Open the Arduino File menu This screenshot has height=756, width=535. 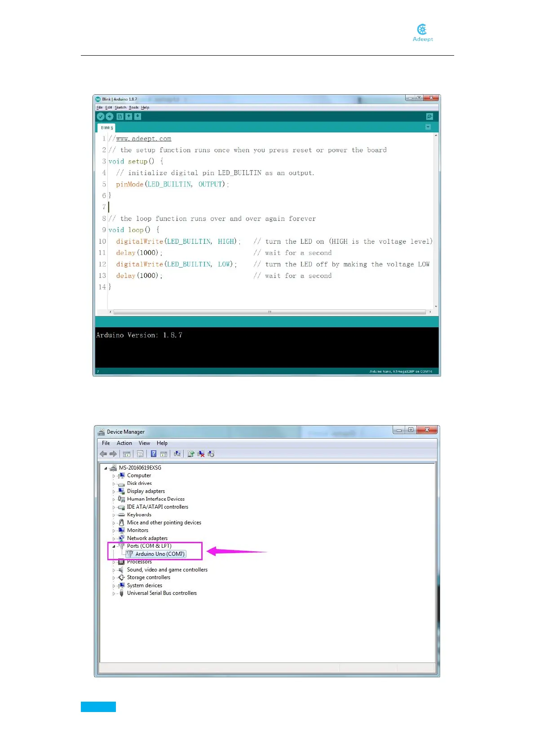[99, 108]
